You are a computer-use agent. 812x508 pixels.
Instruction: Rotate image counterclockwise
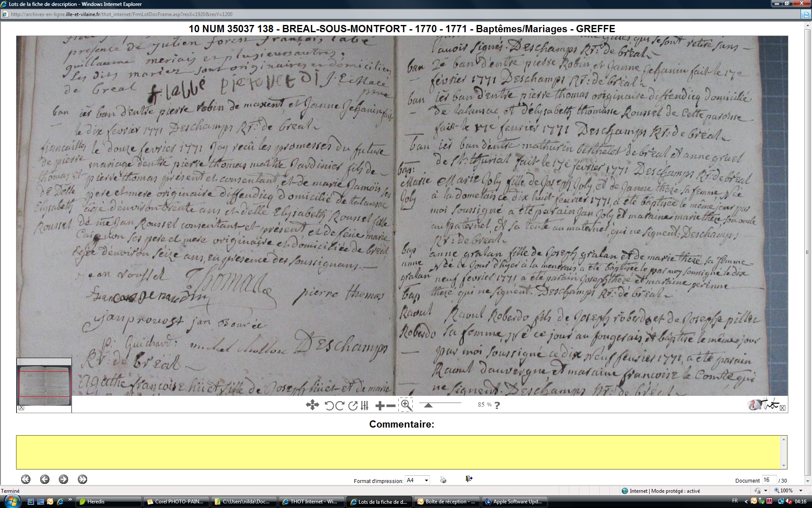tap(329, 406)
